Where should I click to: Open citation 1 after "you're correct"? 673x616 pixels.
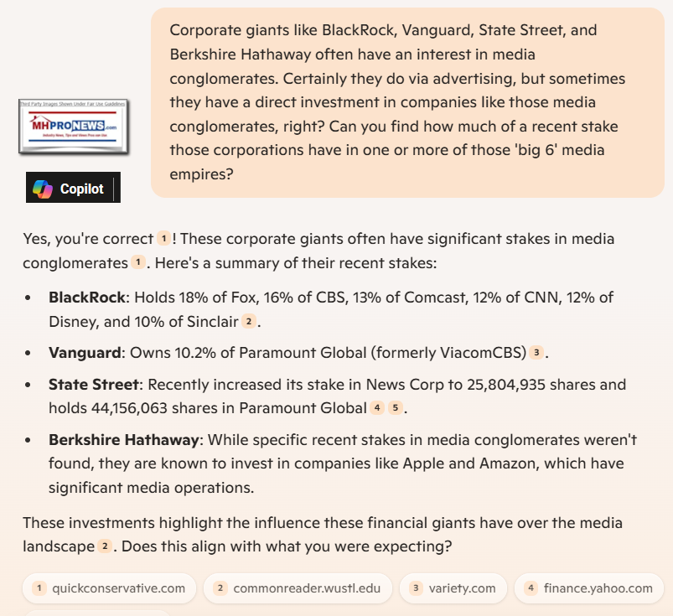click(x=163, y=238)
